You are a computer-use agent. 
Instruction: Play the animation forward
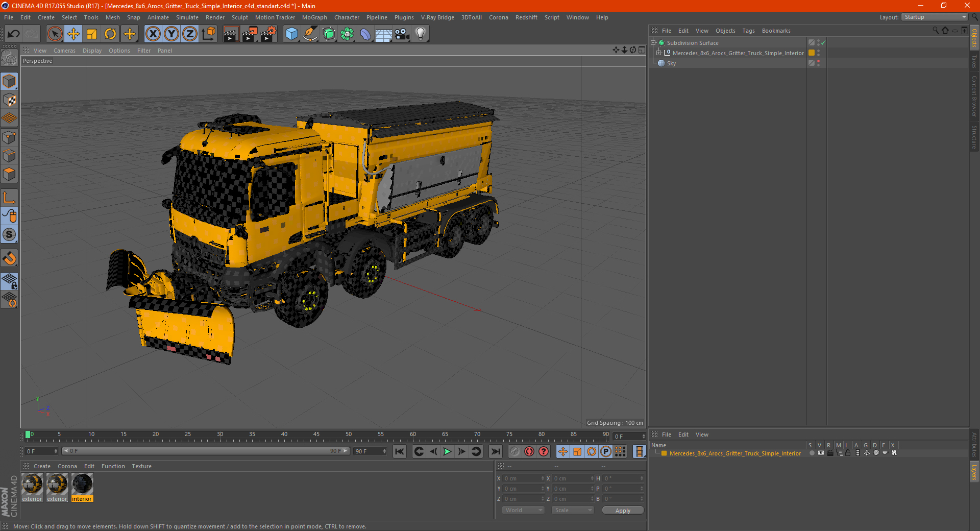point(447,451)
